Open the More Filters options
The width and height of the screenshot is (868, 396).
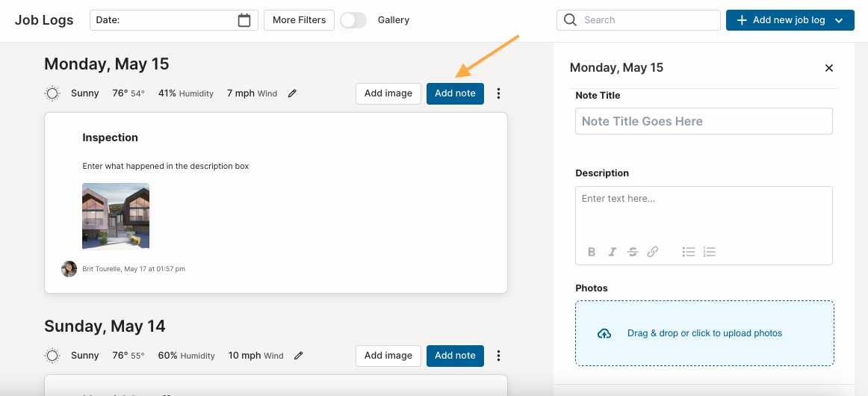(299, 20)
